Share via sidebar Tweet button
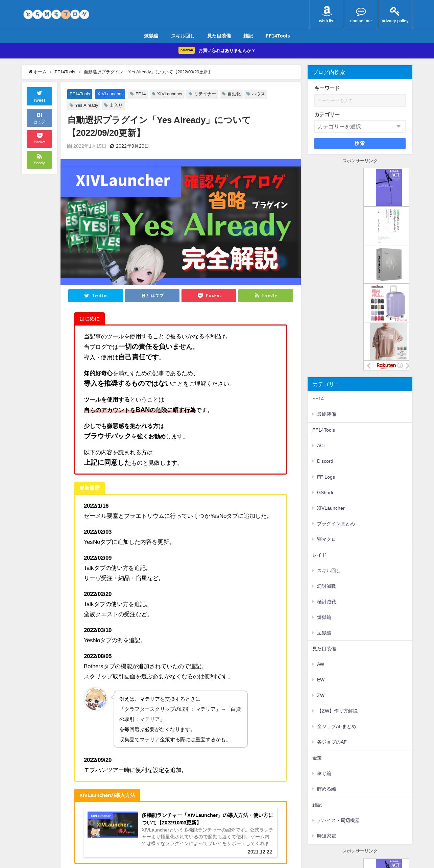 click(x=39, y=96)
